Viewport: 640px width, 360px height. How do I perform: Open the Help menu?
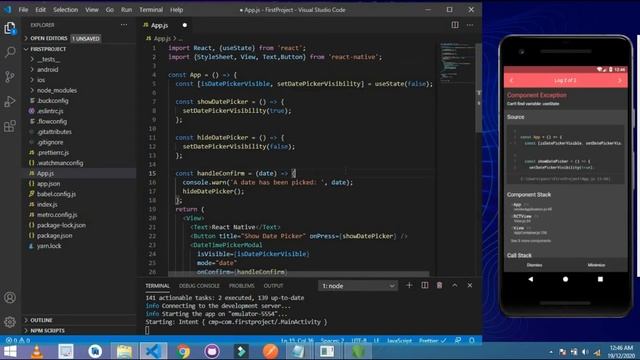pos(176,10)
